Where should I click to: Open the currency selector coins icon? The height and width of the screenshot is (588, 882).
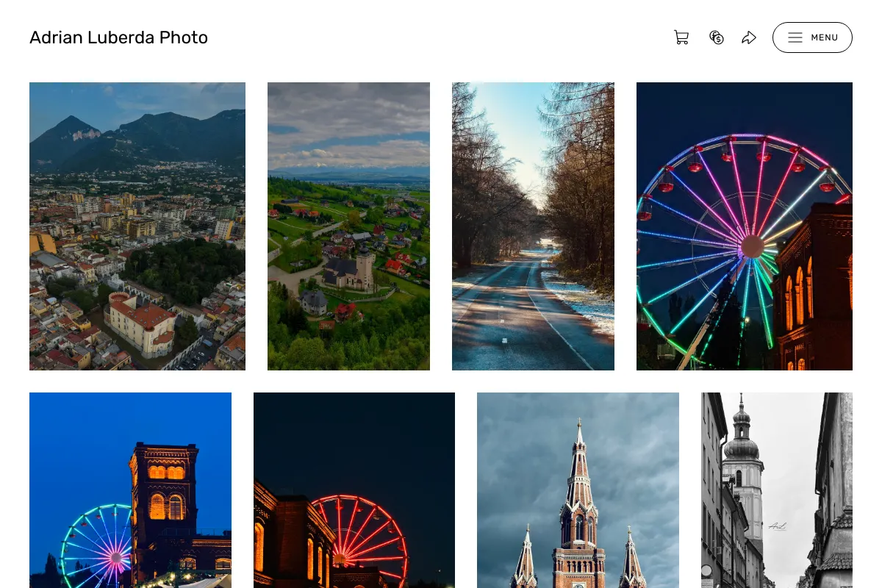pos(717,37)
